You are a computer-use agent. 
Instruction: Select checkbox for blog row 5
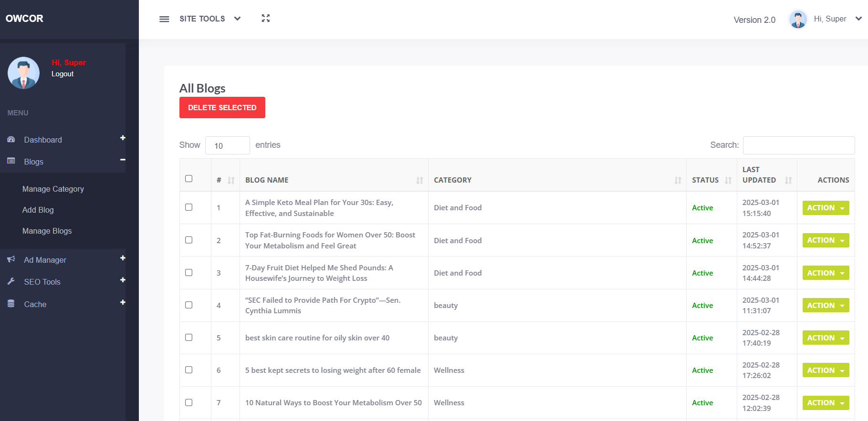[x=189, y=338]
